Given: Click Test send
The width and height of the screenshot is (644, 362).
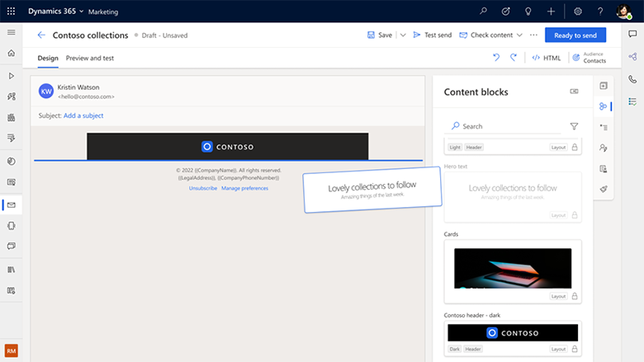Looking at the screenshot, I should [x=432, y=35].
